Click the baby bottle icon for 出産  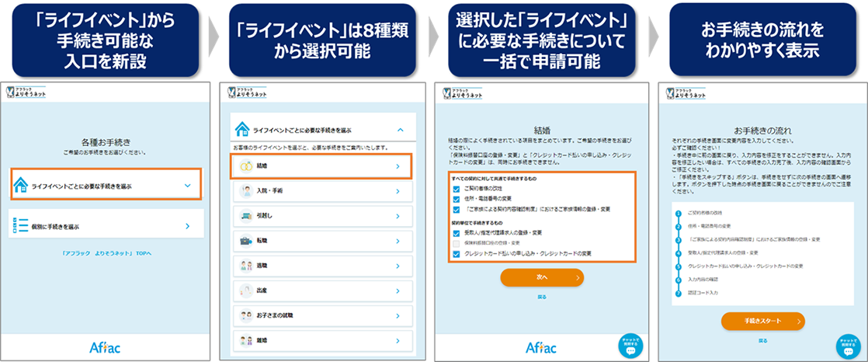tap(245, 291)
